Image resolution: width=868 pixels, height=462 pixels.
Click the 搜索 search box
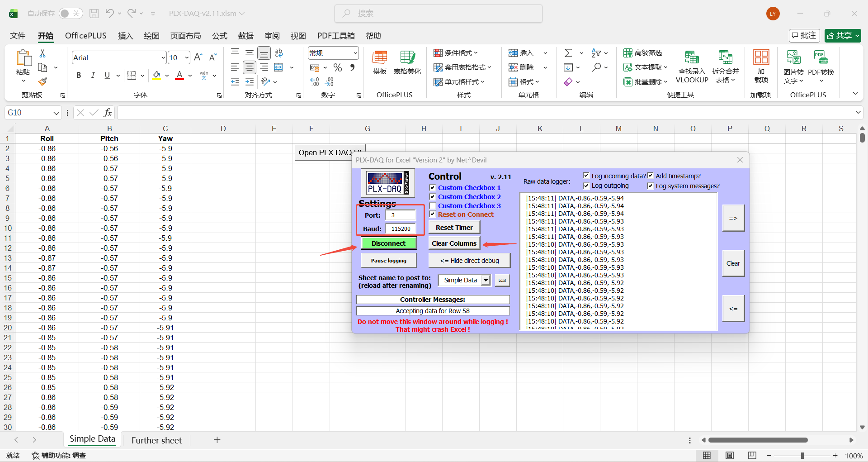[x=439, y=14]
